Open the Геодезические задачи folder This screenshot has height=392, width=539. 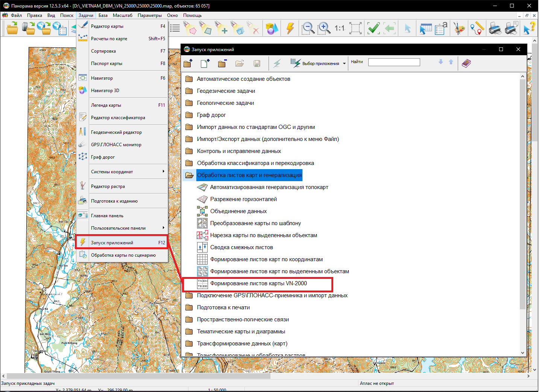(226, 91)
